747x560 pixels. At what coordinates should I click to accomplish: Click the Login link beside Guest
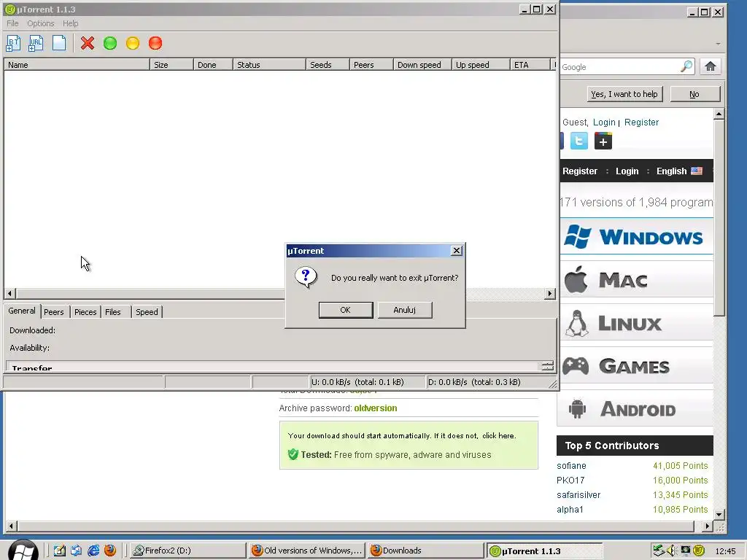tap(604, 122)
